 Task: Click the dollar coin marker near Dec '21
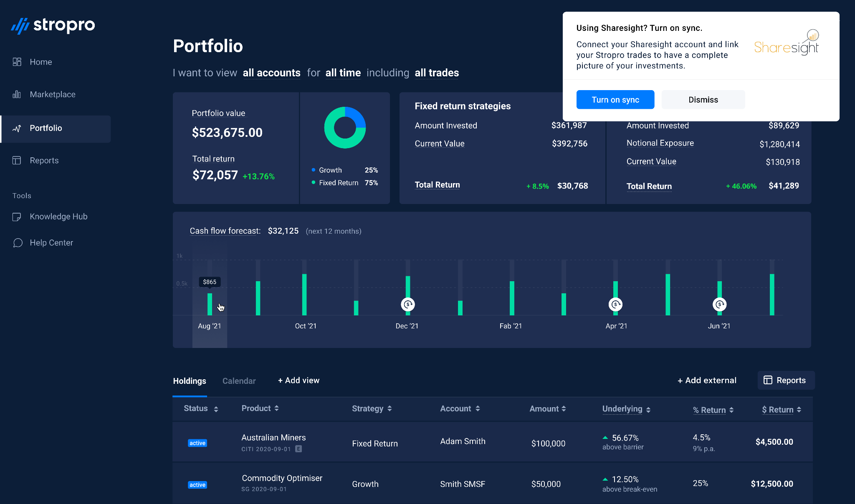407,304
